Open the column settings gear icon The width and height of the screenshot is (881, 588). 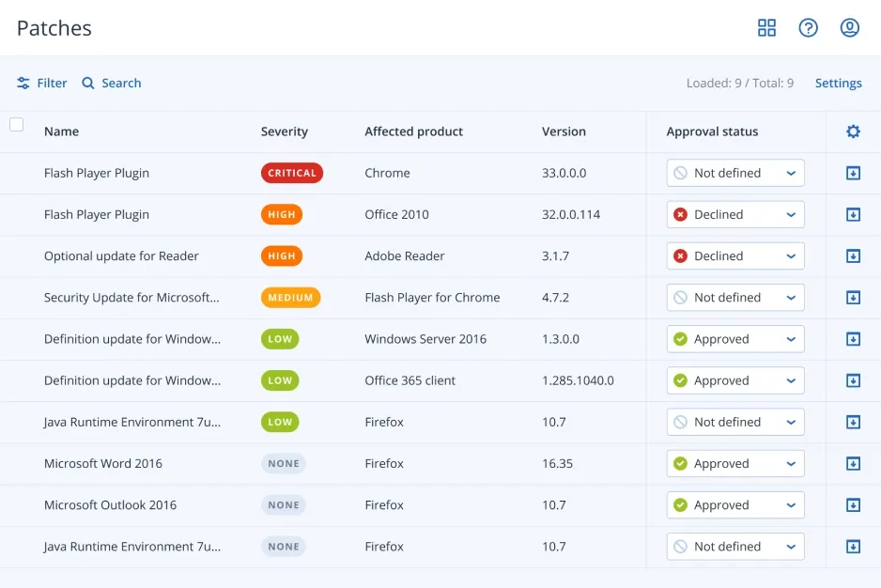852,132
